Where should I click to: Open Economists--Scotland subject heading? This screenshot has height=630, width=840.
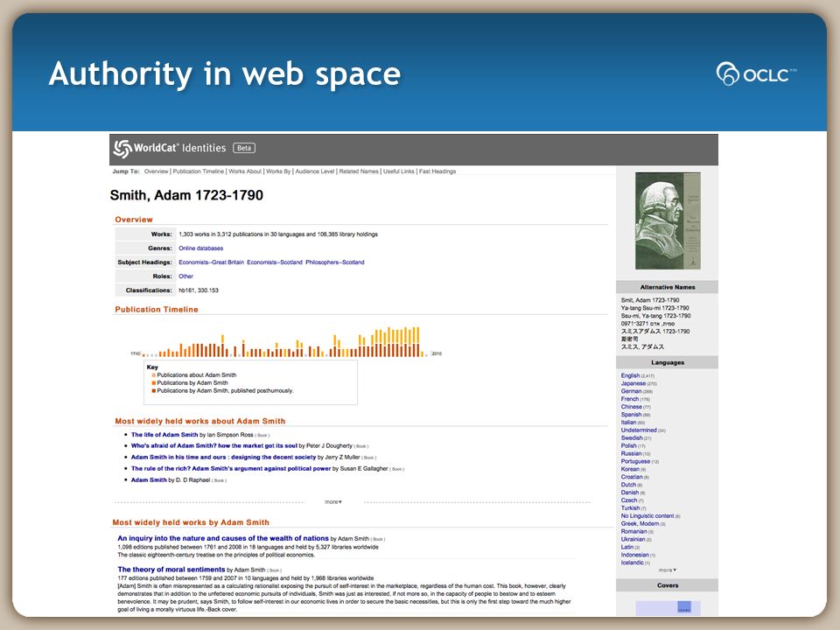pyautogui.click(x=274, y=262)
